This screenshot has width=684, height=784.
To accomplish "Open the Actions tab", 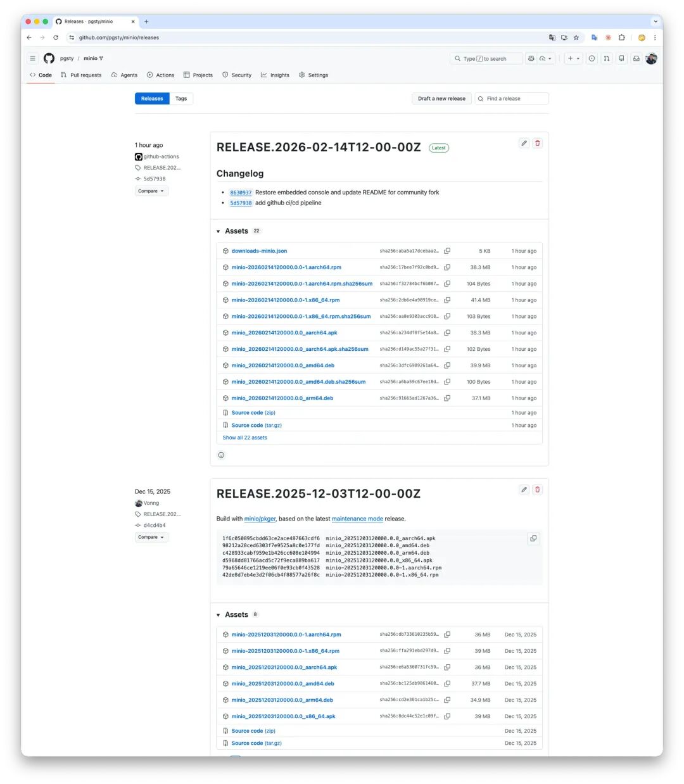I will (x=160, y=75).
